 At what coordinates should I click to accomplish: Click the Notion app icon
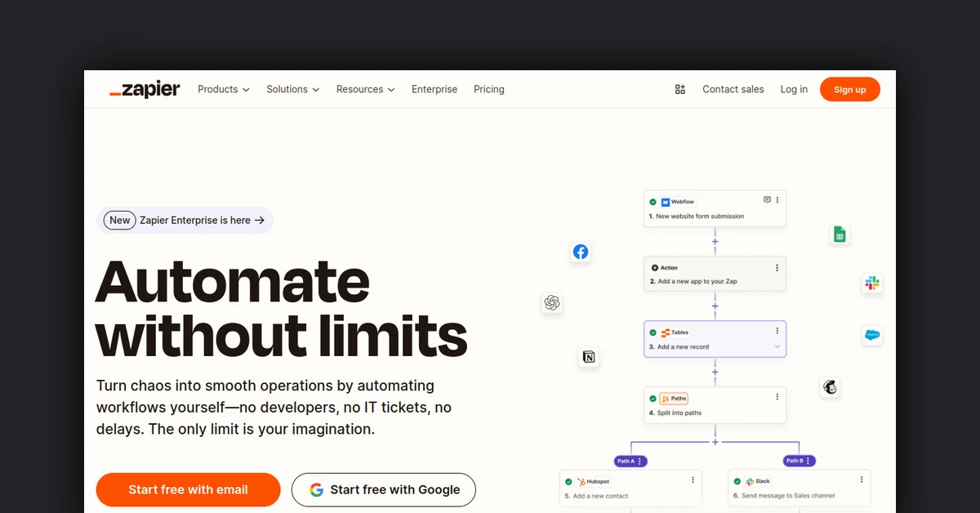pos(590,357)
